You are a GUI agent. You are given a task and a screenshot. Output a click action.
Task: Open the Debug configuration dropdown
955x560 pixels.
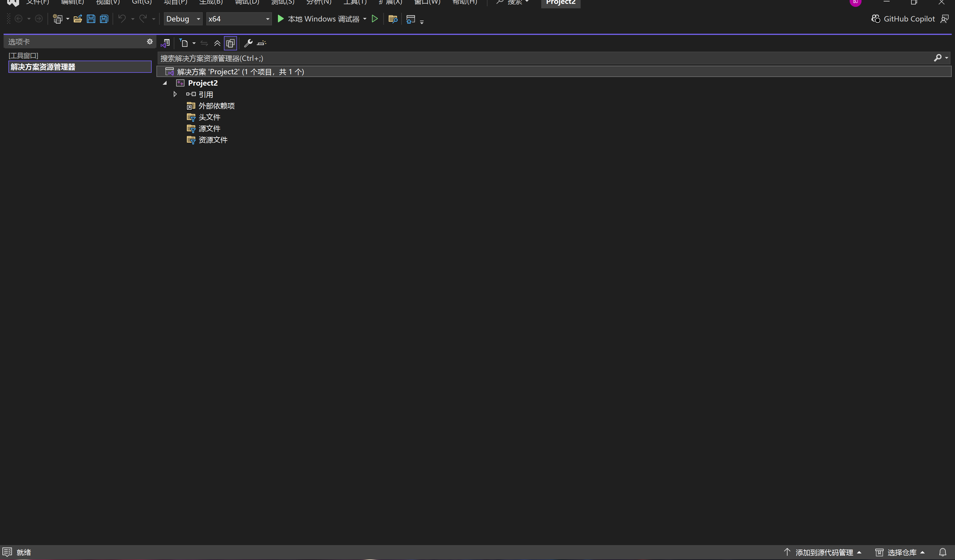(183, 19)
